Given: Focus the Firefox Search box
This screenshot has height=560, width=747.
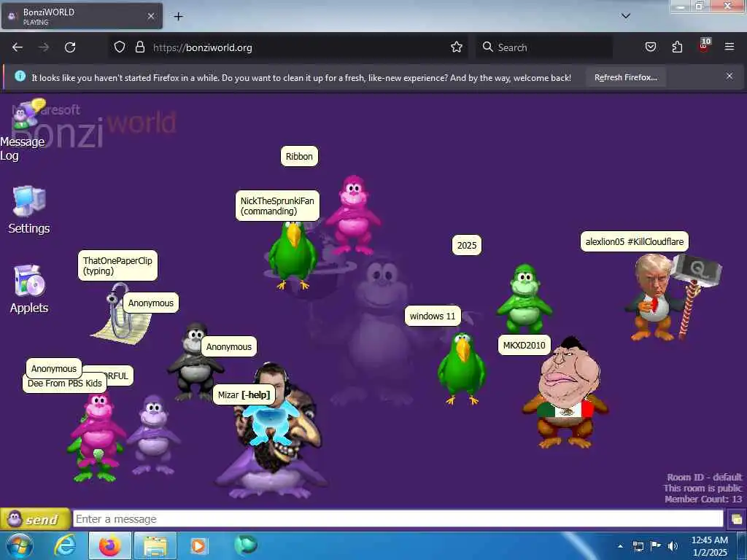Looking at the screenshot, I should pos(544,47).
